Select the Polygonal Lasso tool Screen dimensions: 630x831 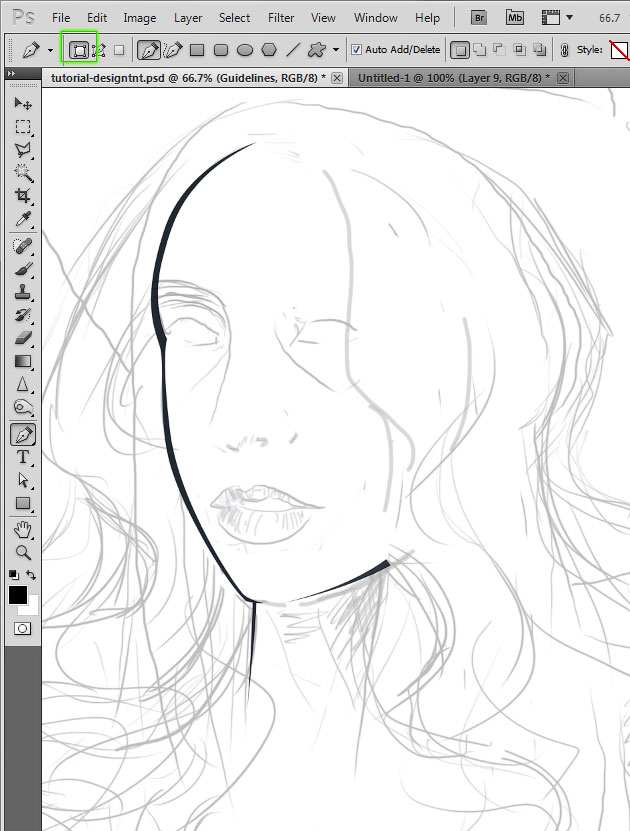click(23, 149)
